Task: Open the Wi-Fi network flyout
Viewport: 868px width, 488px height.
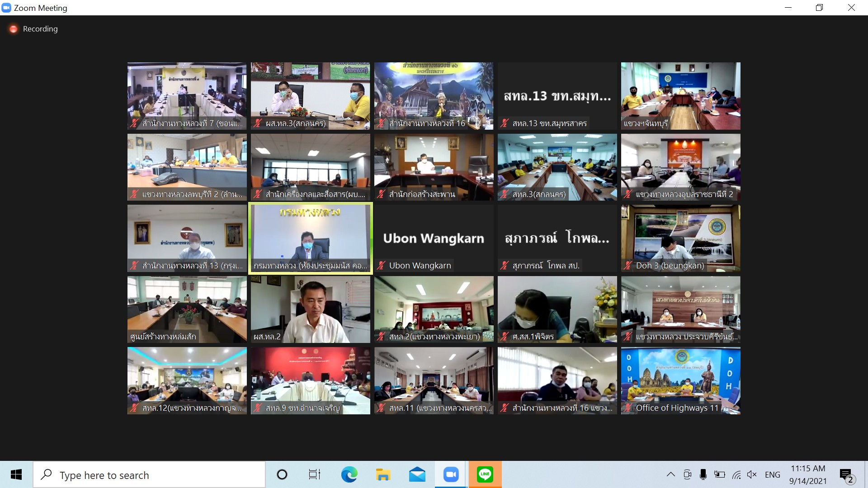Action: coord(736,474)
